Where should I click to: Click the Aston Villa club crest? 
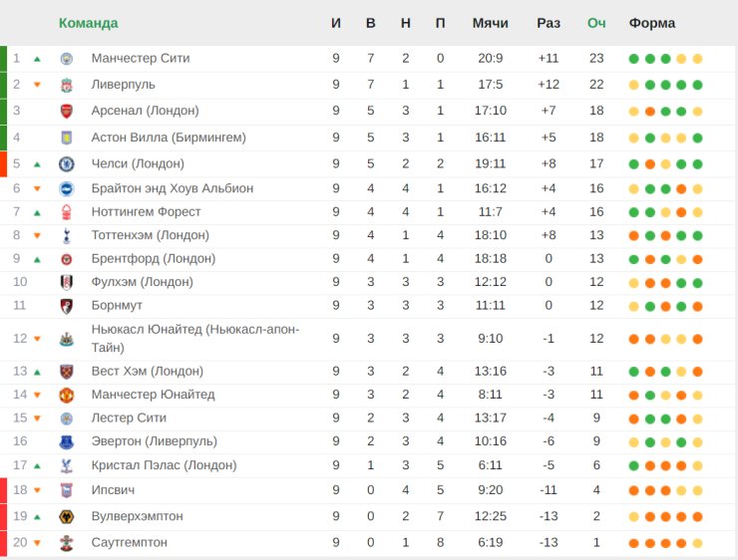[x=67, y=138]
